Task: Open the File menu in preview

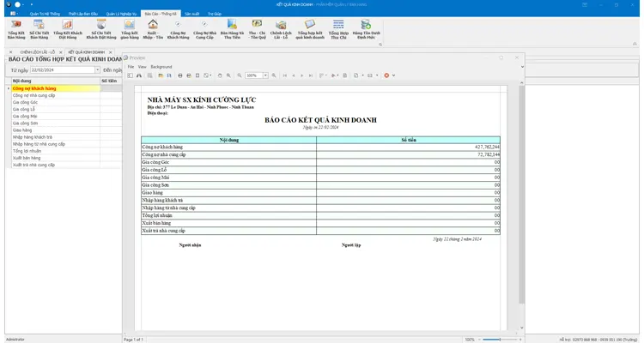Action: (131, 67)
